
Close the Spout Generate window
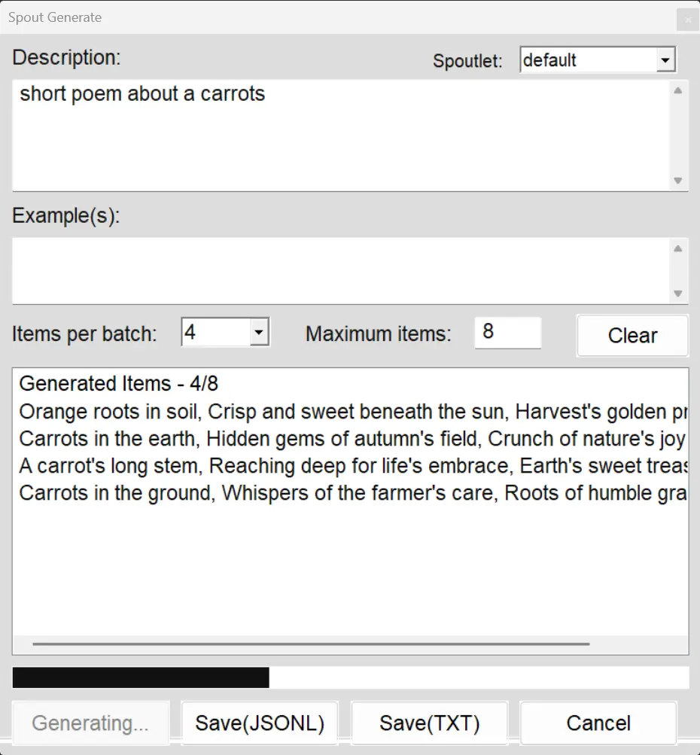pyautogui.click(x=687, y=20)
